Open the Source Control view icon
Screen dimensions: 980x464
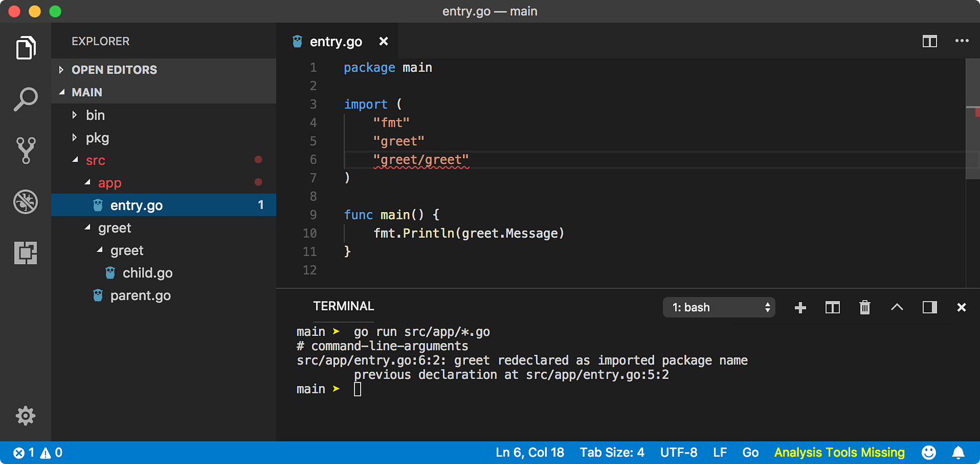(x=26, y=150)
